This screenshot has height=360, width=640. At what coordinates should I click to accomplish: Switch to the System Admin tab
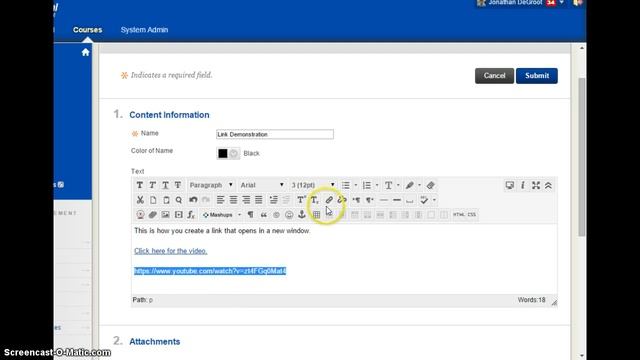pos(144,30)
